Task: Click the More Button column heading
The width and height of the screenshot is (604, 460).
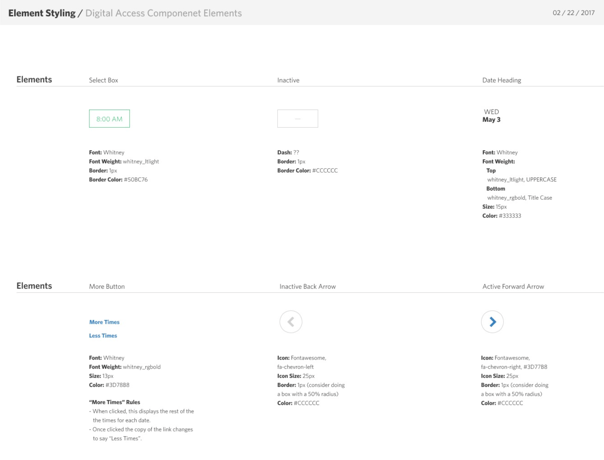Action: (107, 286)
